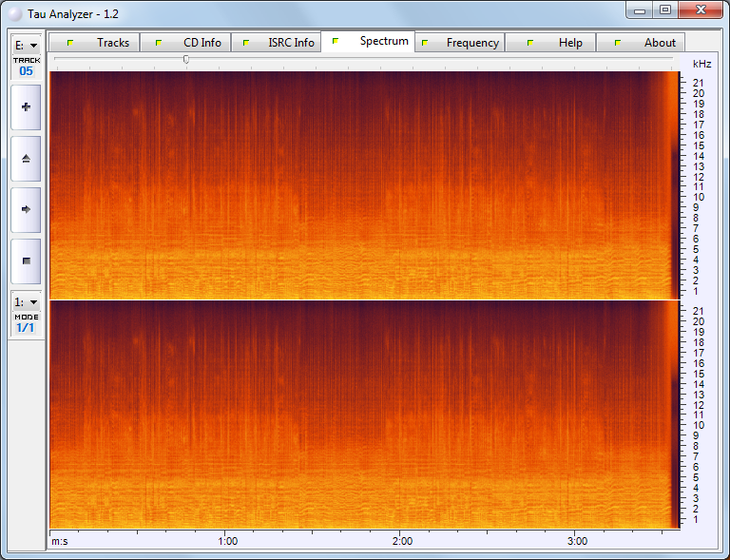Click the 2:00 mark on time axis
Screen dimensions: 730x560
coord(402,541)
